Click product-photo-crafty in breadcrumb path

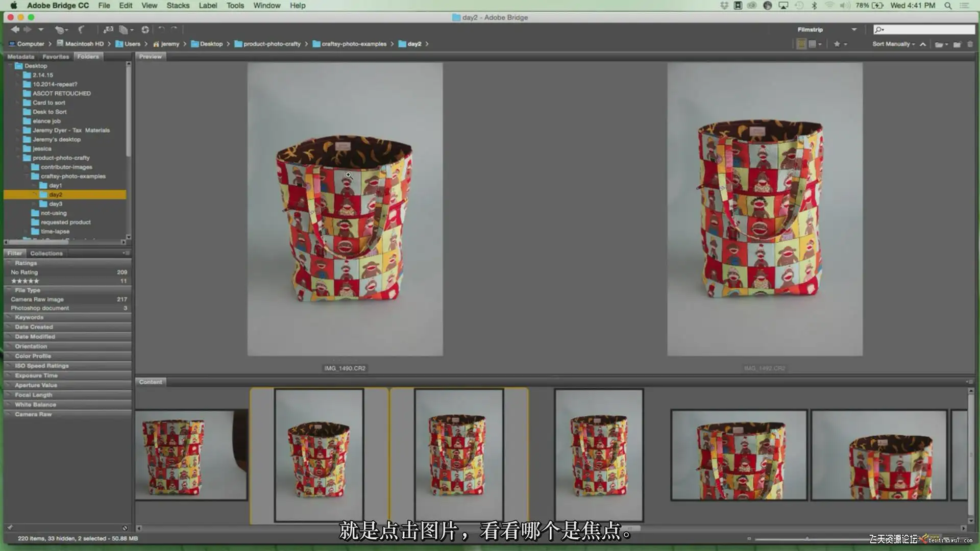tap(272, 44)
